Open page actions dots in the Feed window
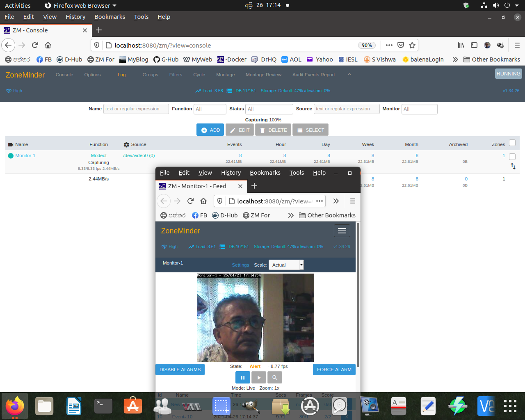This screenshot has width=525, height=420. pyautogui.click(x=320, y=201)
